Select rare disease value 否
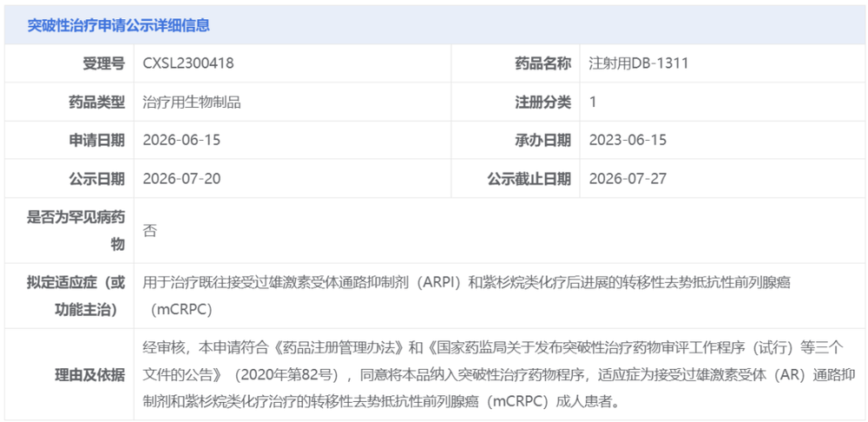Viewport: 868px width, 422px height. (149, 230)
